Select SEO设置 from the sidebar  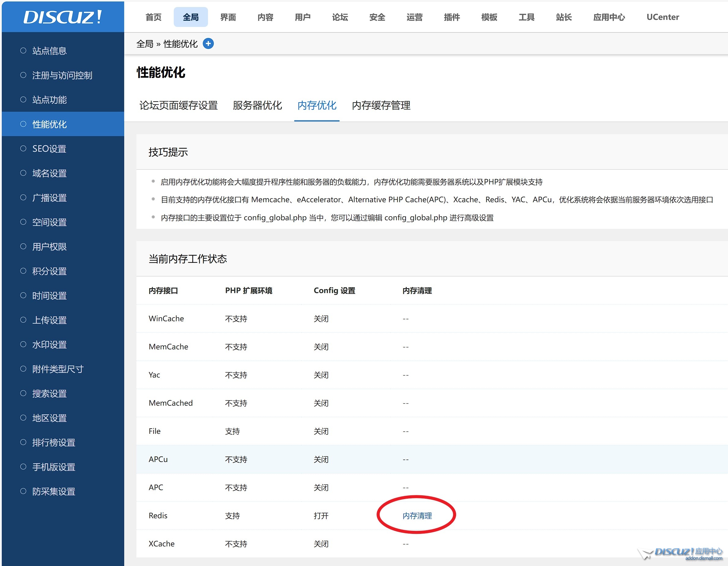click(x=49, y=149)
